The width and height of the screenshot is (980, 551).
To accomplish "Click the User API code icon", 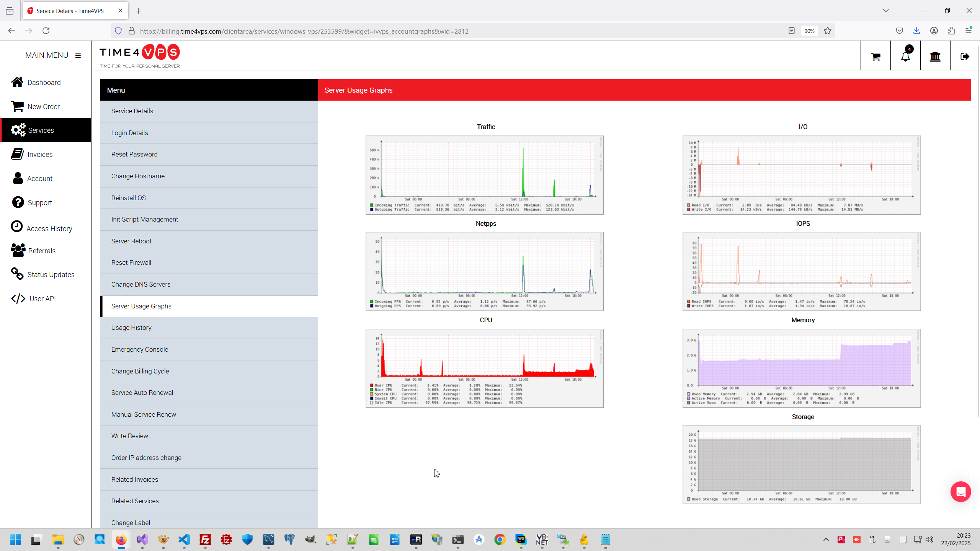I will 18,298.
